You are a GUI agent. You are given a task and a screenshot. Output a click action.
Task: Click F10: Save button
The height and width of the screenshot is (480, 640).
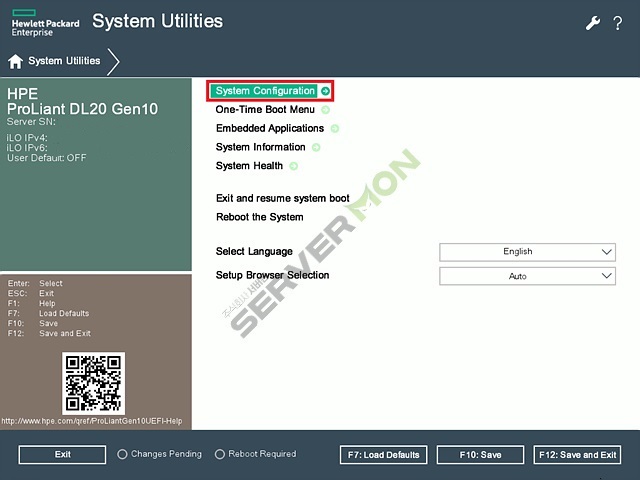pos(480,455)
